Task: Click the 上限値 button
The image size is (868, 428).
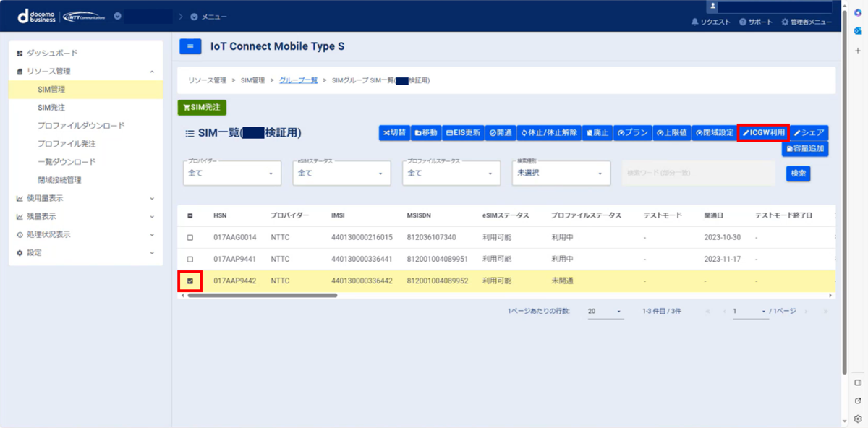Action: (x=672, y=133)
